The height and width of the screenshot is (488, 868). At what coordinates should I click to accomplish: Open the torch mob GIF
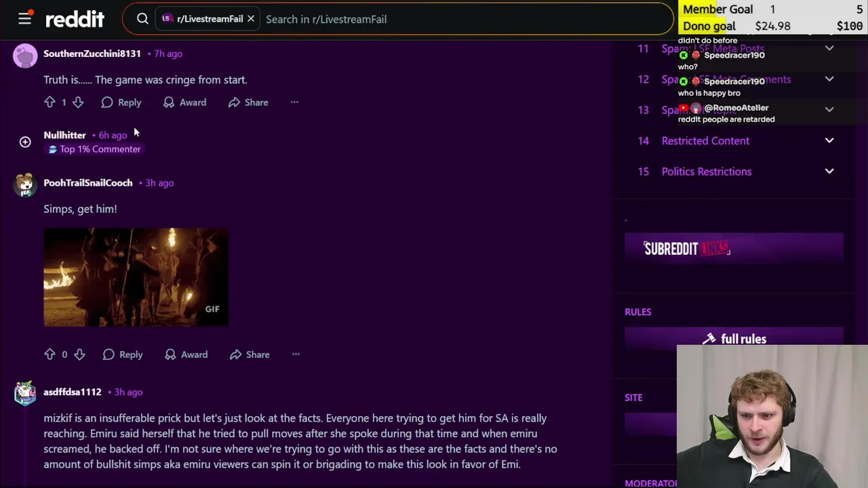(x=136, y=277)
